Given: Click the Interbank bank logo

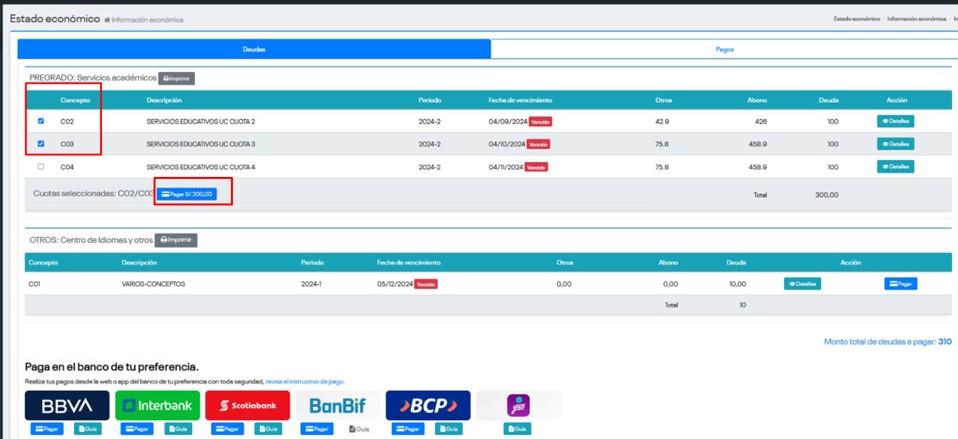Looking at the screenshot, I should [157, 405].
